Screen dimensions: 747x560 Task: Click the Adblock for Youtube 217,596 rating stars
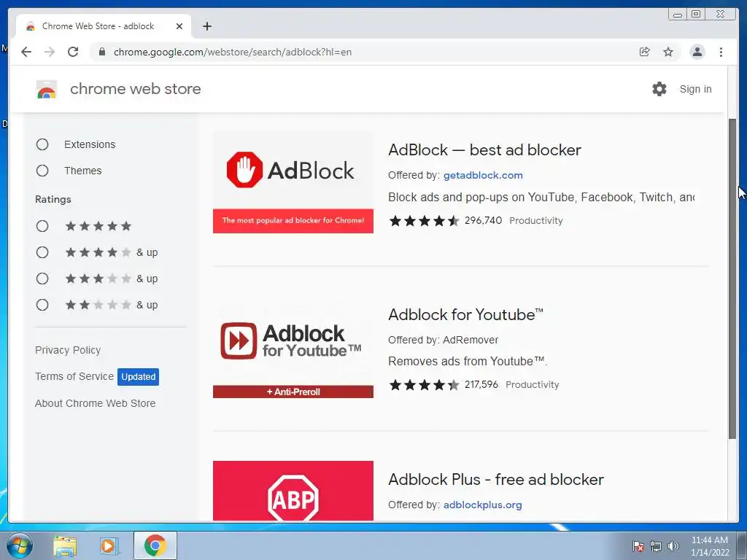[424, 385]
